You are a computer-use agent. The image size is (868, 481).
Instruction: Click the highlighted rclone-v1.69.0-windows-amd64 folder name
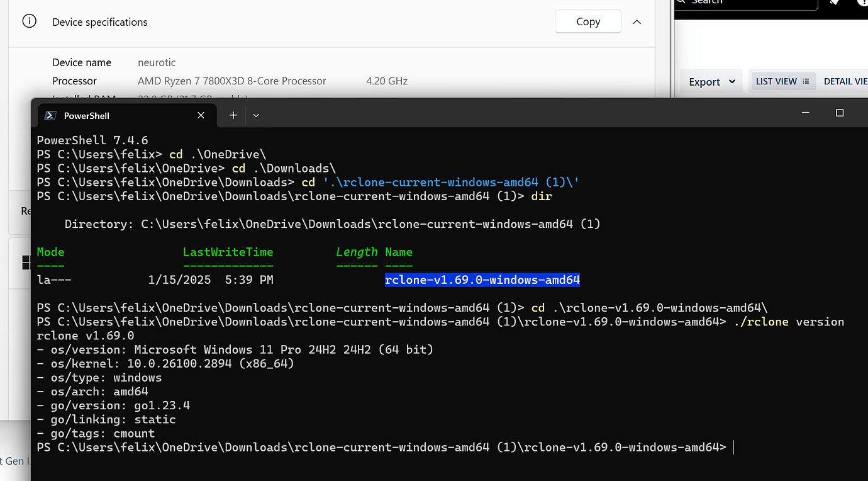click(482, 280)
